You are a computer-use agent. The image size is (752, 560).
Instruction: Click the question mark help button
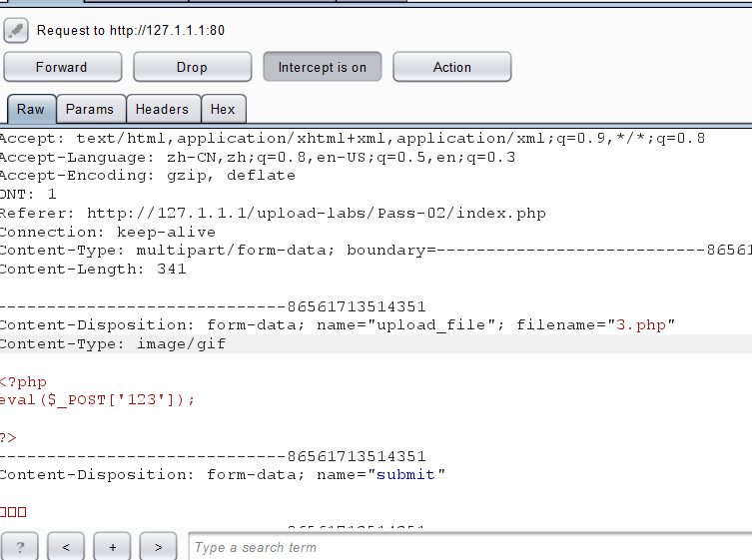[20, 547]
